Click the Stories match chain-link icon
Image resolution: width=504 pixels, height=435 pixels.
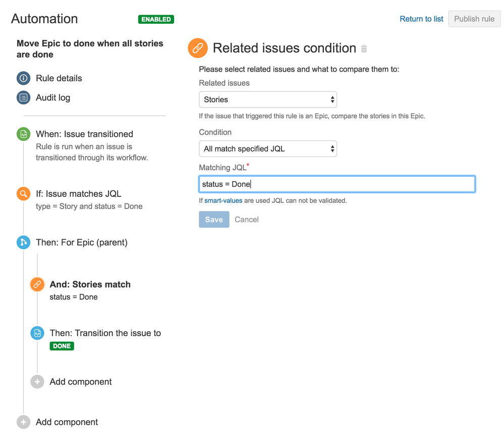point(37,284)
